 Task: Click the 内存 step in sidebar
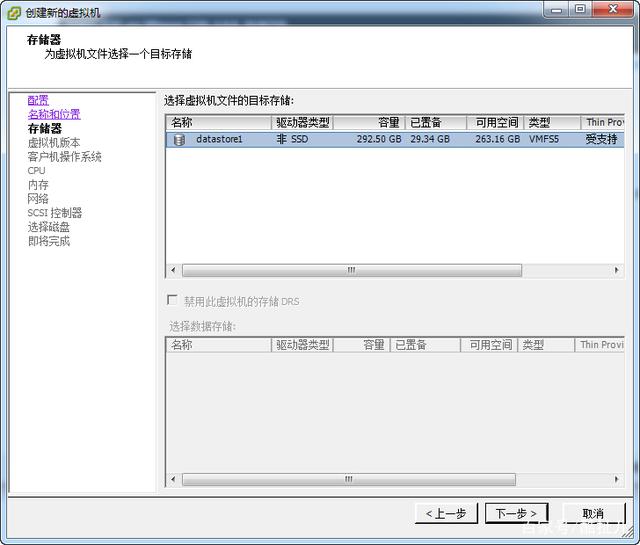click(38, 185)
